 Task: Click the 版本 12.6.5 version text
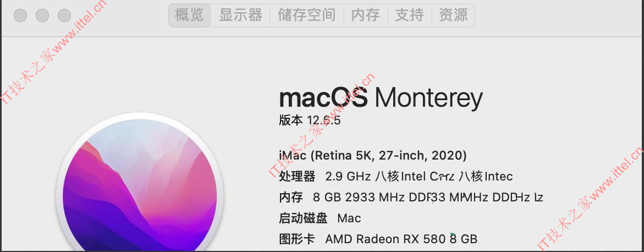(x=310, y=120)
